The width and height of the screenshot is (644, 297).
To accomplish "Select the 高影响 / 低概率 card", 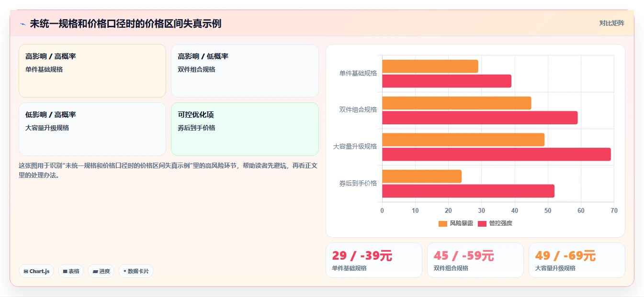I will tap(245, 71).
